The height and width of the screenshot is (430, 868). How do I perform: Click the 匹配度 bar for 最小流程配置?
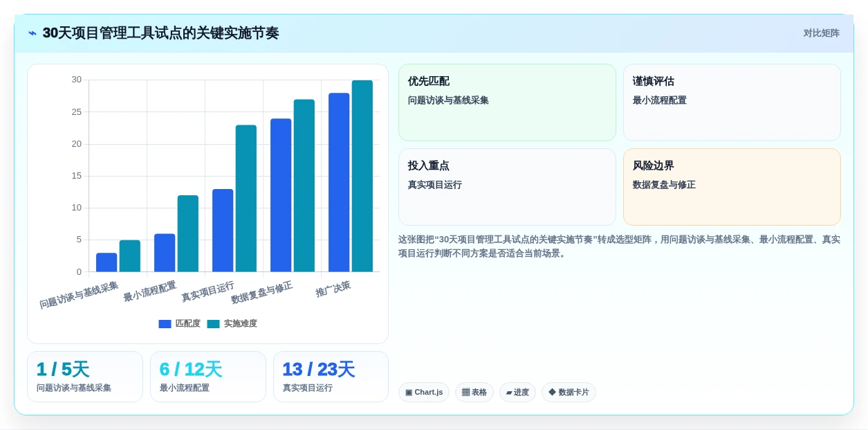(165, 253)
